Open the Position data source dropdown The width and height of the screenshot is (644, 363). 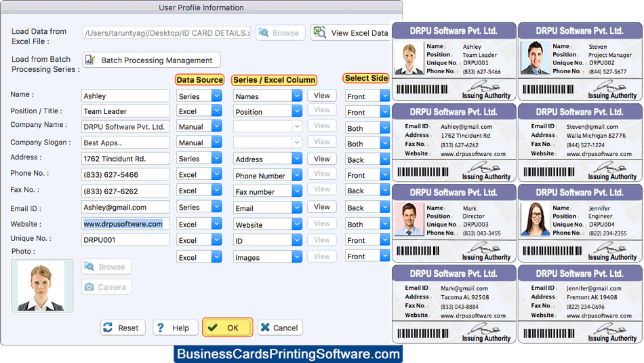click(x=199, y=111)
